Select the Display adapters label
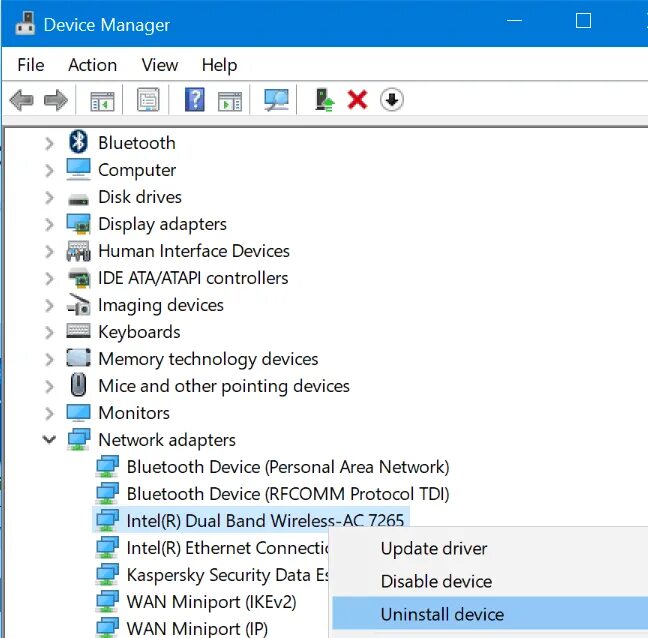The width and height of the screenshot is (648, 638). tap(162, 224)
